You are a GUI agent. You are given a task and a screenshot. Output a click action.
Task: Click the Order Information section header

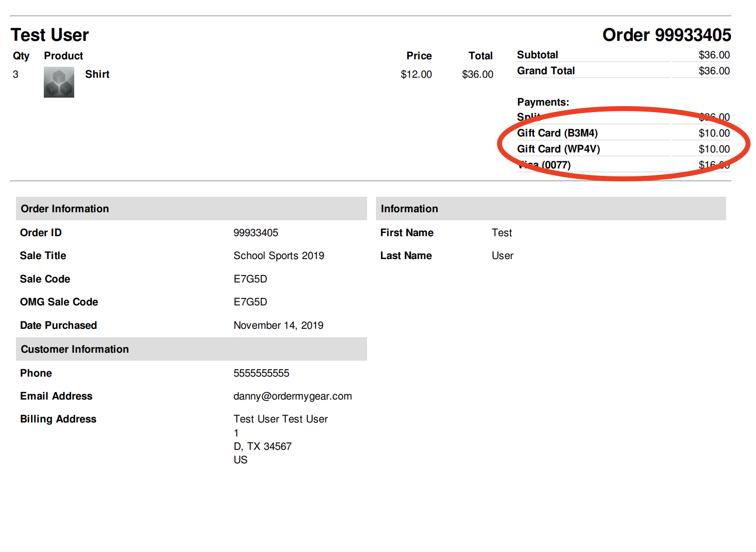pos(191,209)
